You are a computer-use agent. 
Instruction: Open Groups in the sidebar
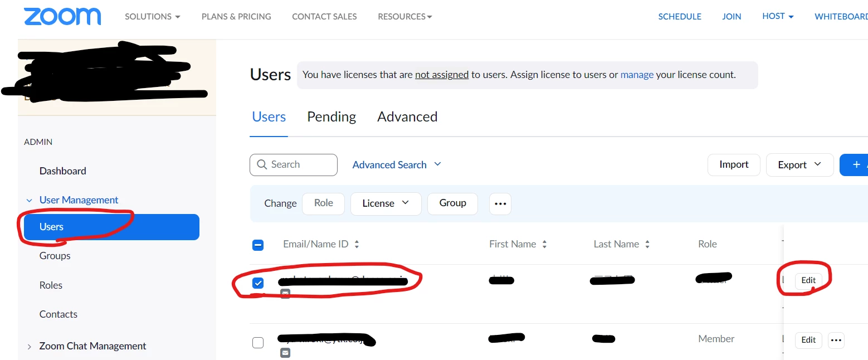[55, 256]
